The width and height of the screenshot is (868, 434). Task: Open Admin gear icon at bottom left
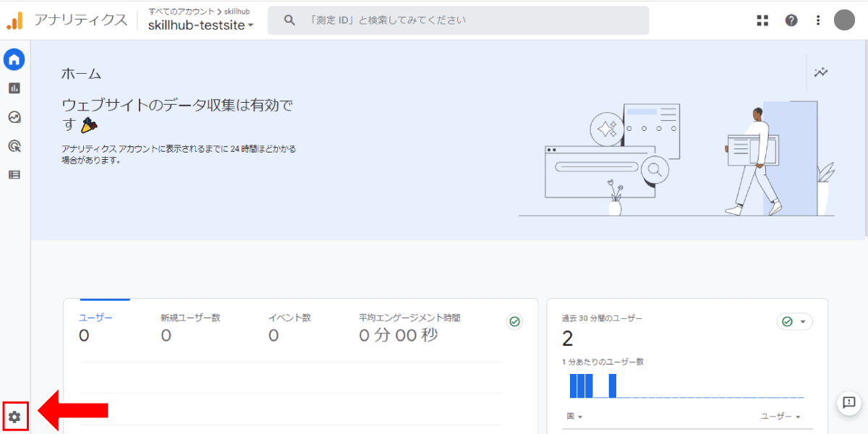[14, 417]
